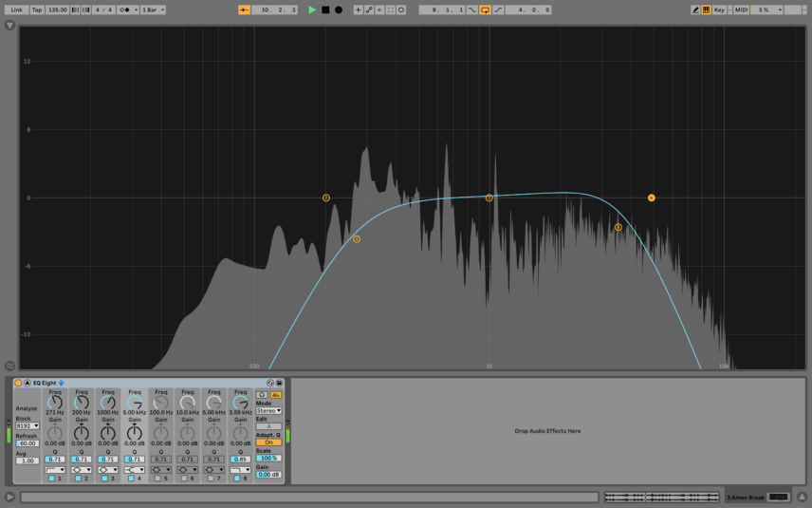Click the first Phase Nudge icon next to tempo
The height and width of the screenshot is (508, 812).
(75, 9)
